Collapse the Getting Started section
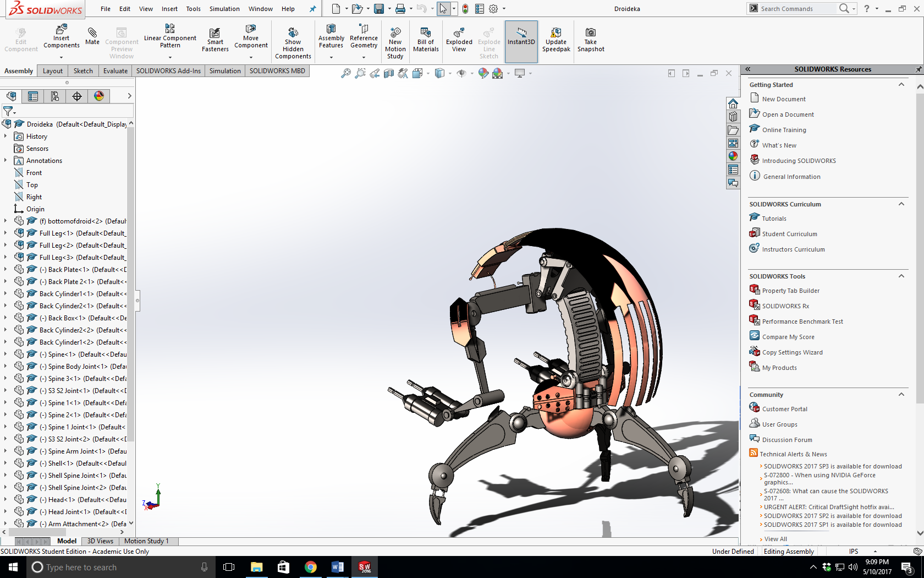The width and height of the screenshot is (924, 578). click(901, 85)
